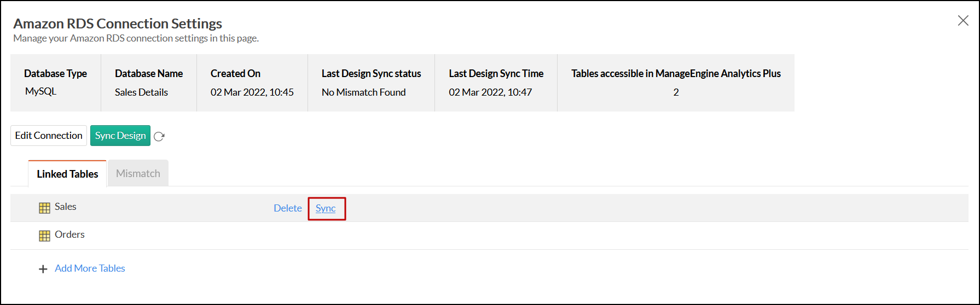Image resolution: width=980 pixels, height=305 pixels.
Task: Select the Sales table name
Action: (65, 207)
